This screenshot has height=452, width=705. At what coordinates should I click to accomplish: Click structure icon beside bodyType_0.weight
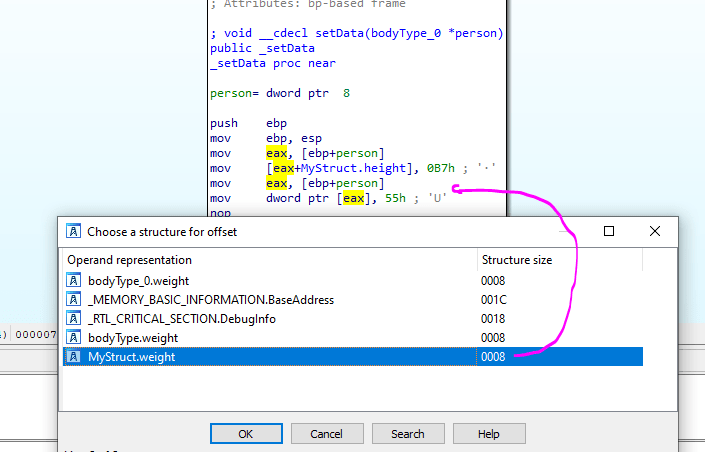(x=74, y=280)
